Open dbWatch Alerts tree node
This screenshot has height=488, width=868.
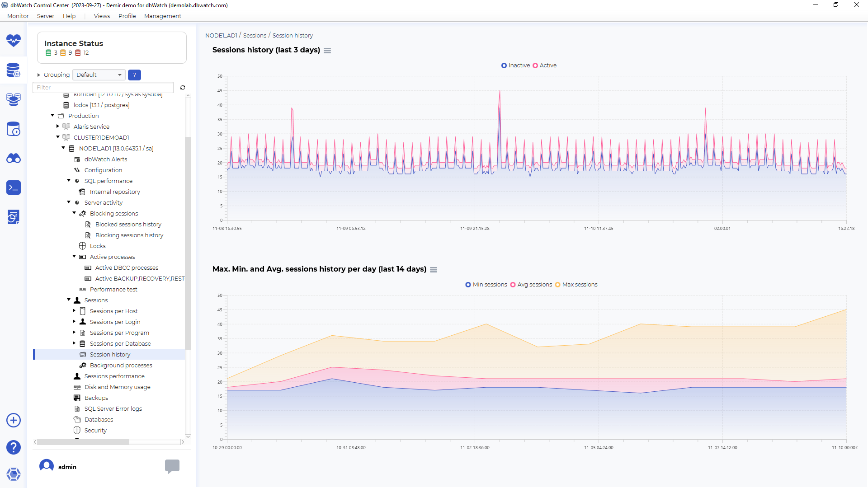tap(106, 159)
